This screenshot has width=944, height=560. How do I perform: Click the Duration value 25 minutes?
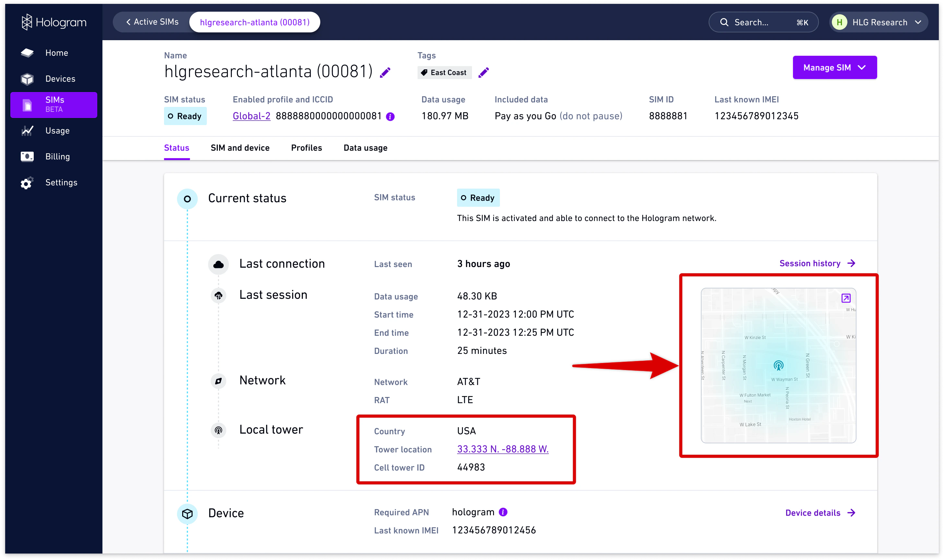[482, 351]
